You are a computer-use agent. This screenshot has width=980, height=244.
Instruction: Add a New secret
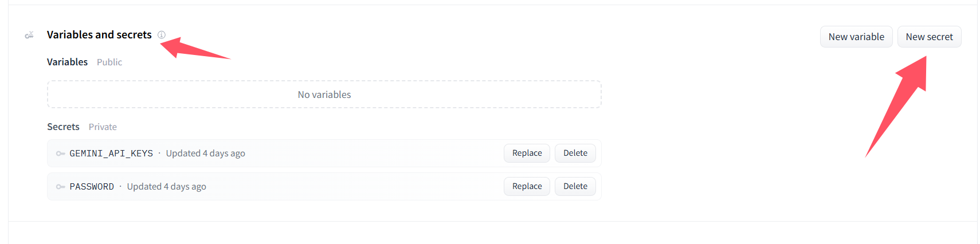tap(929, 37)
